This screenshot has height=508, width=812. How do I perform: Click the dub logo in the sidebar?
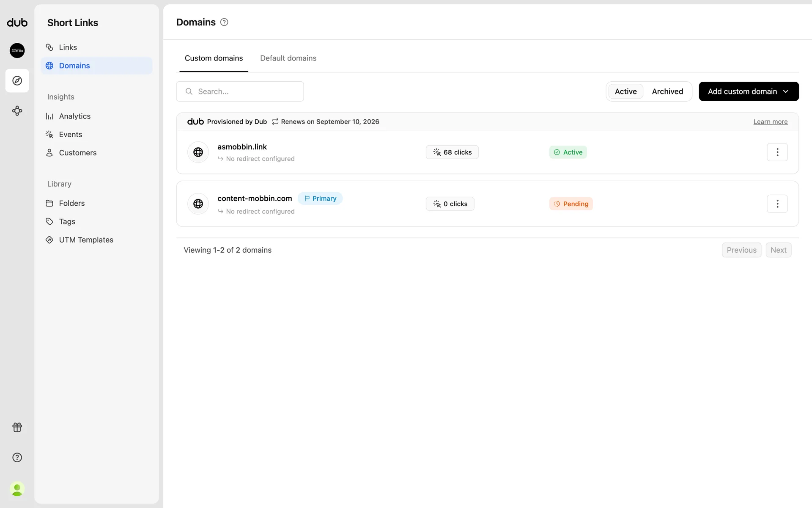[x=17, y=23]
